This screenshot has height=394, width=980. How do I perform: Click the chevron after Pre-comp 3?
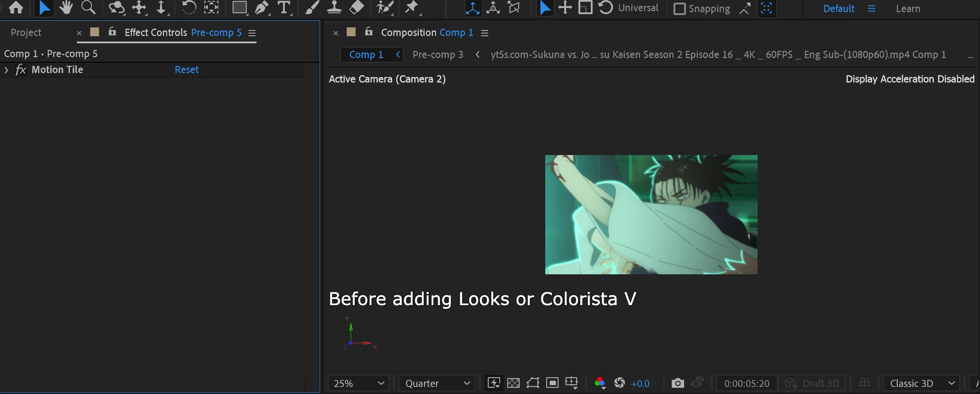pos(478,54)
